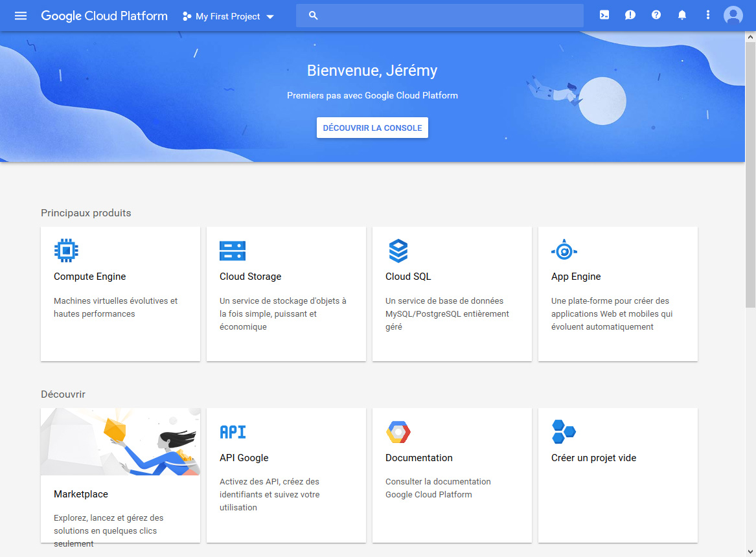The image size is (756, 557).
Task: Open the Cloud Storage card title
Action: click(250, 277)
